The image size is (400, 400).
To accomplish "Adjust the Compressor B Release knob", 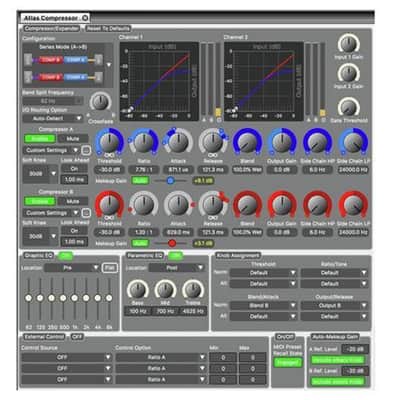I will 213,204.
